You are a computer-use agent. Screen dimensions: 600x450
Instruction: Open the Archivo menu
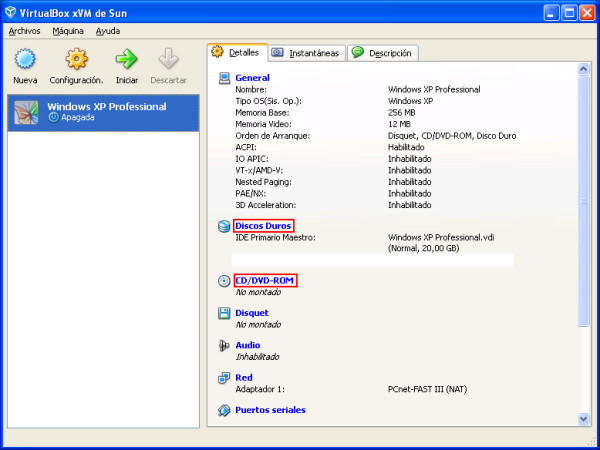click(x=24, y=31)
